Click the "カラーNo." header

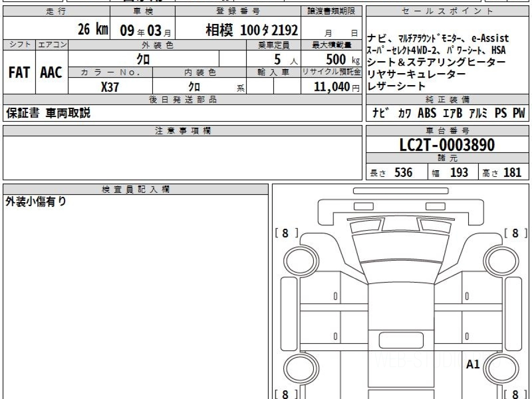(110, 73)
